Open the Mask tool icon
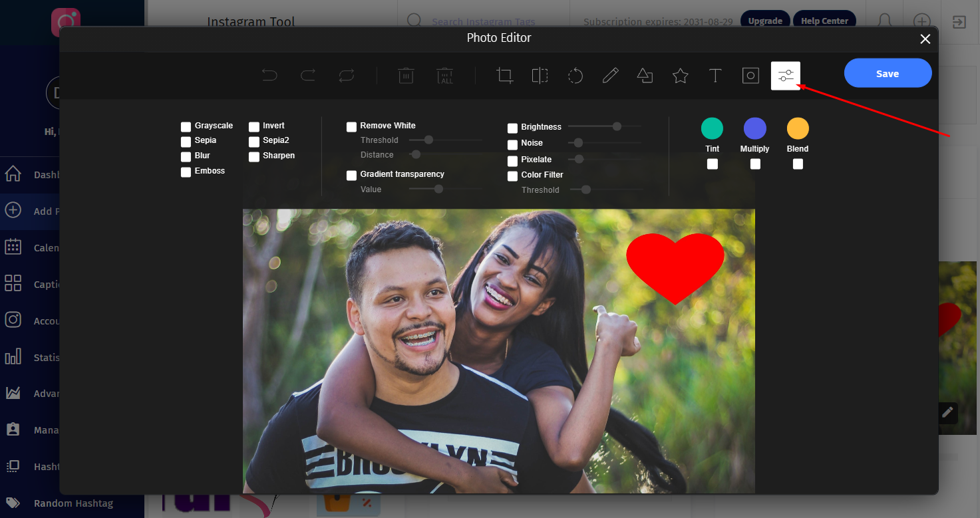 [750, 76]
